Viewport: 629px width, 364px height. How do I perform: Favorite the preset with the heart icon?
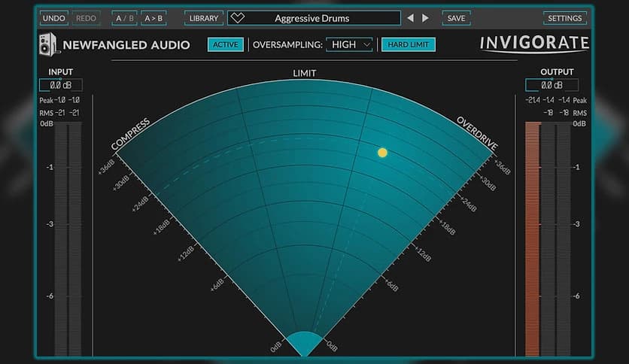tap(238, 18)
